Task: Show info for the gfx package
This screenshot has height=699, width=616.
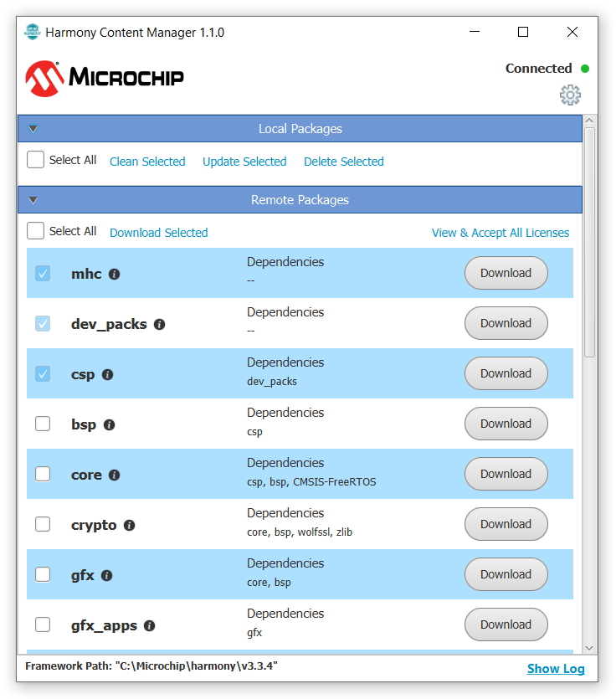Action: click(x=107, y=575)
